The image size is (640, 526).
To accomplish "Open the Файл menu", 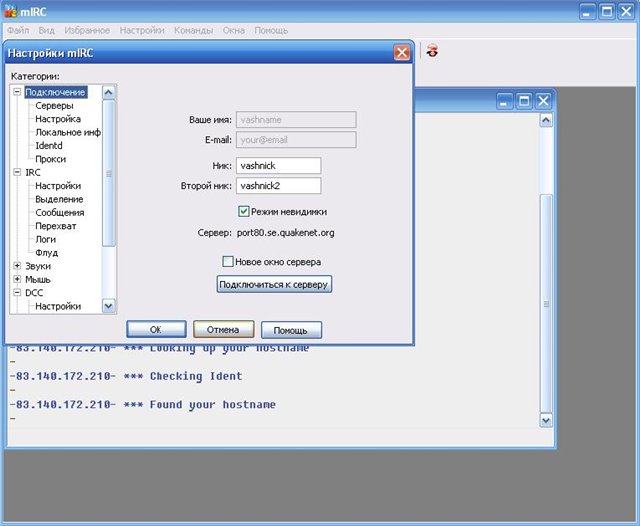I will 18,30.
